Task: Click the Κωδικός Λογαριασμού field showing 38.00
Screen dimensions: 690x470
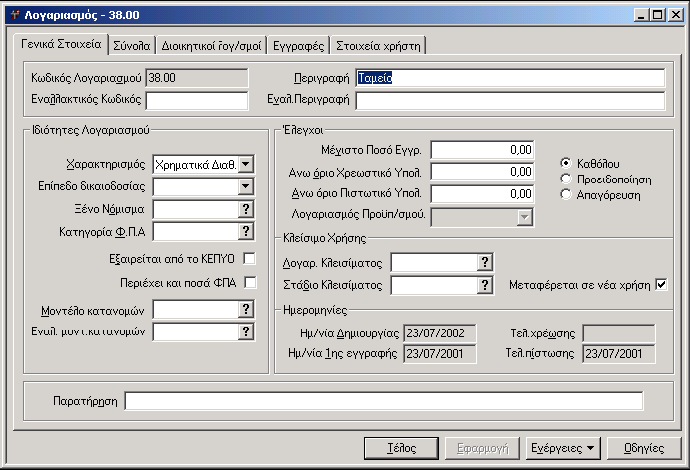Action: (197, 78)
